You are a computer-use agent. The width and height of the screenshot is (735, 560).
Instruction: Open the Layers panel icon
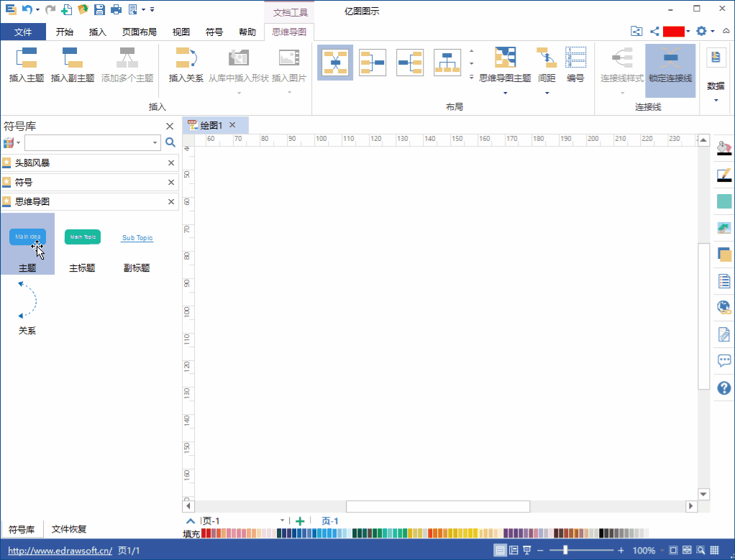[x=724, y=254]
